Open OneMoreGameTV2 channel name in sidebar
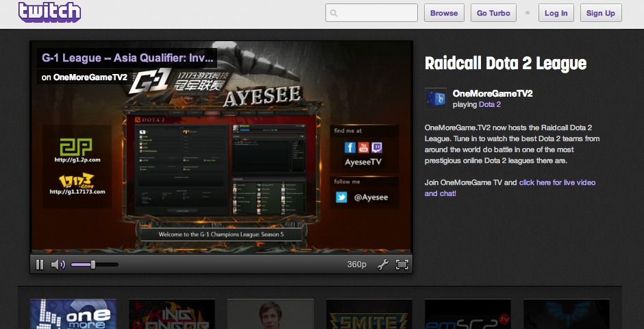 pyautogui.click(x=493, y=93)
